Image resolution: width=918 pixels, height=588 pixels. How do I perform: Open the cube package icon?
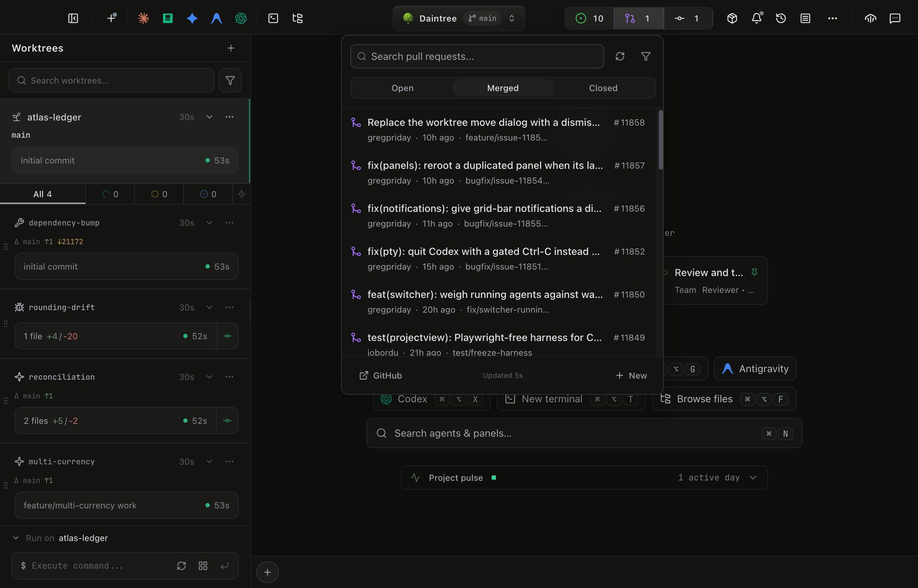[732, 18]
